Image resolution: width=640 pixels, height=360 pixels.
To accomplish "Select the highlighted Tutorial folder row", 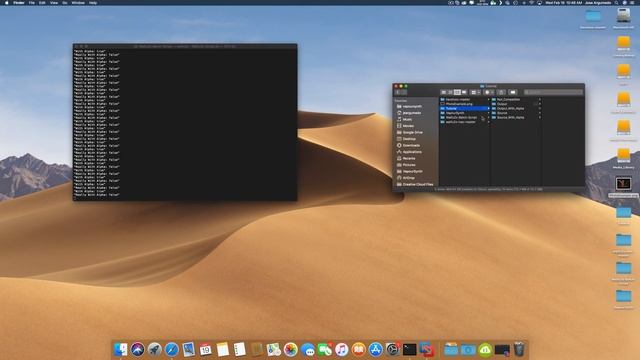I will pos(464,108).
